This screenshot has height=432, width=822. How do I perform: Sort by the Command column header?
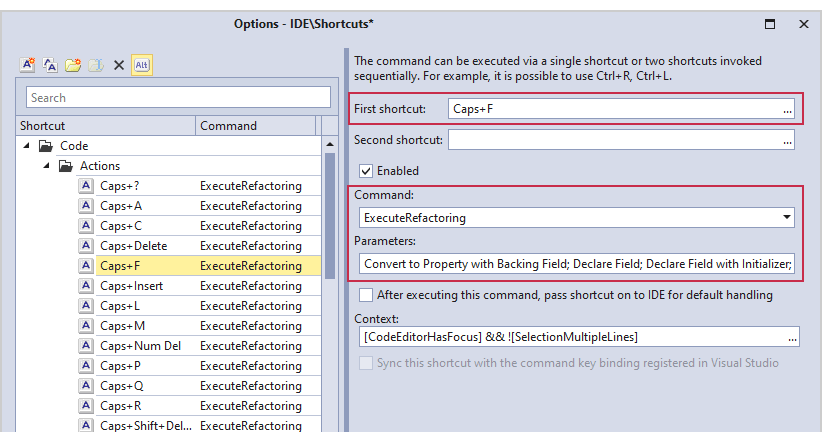[x=255, y=126]
